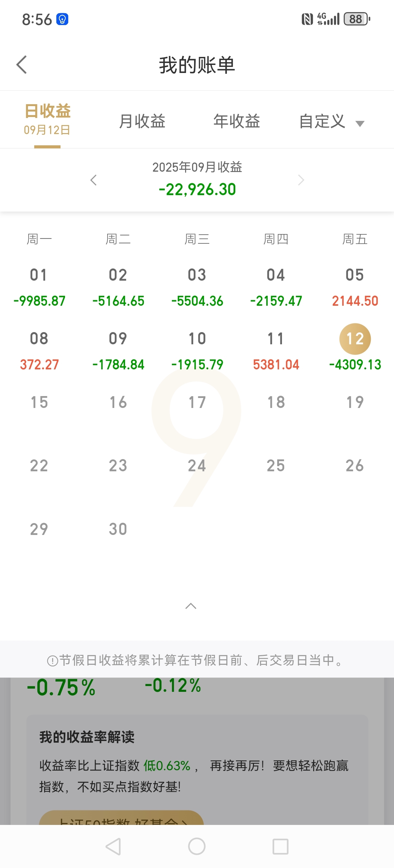Screen dimensions: 394x868
Task: Switch to 年收益 tab
Action: pyautogui.click(x=237, y=121)
